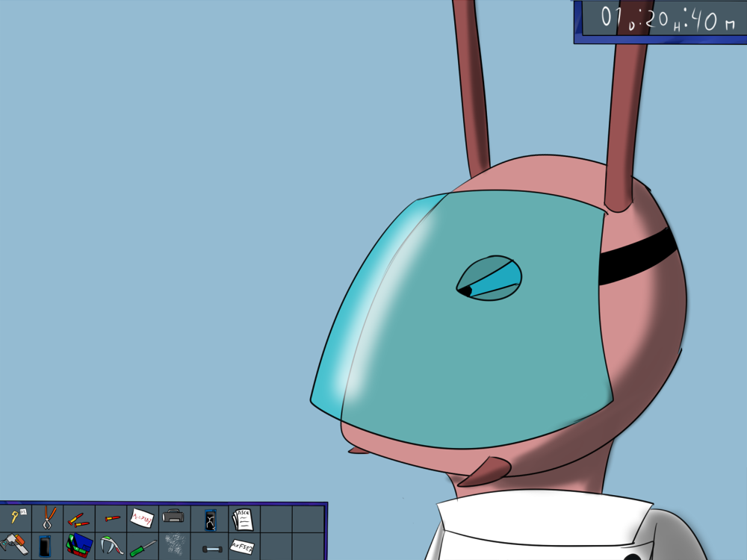Open the note with red handwriting
The image size is (747, 560).
[x=142, y=517]
